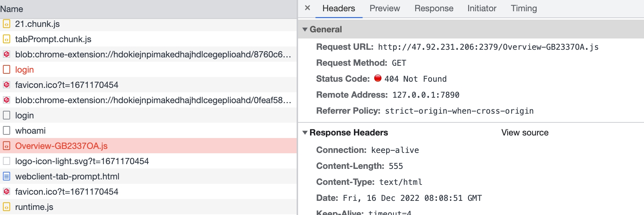Screen dimensions: 644x215
Task: Click the runtime.js script file icon
Action: click(7, 207)
